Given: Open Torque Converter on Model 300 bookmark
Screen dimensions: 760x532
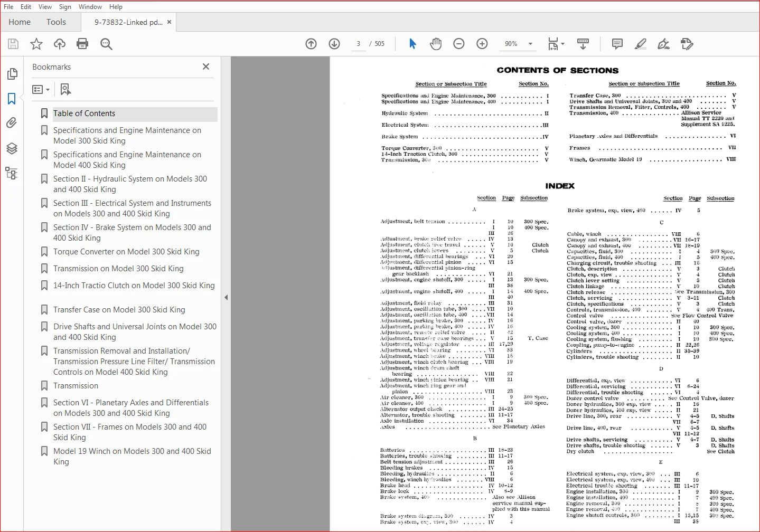Looking at the screenshot, I should click(x=126, y=252).
